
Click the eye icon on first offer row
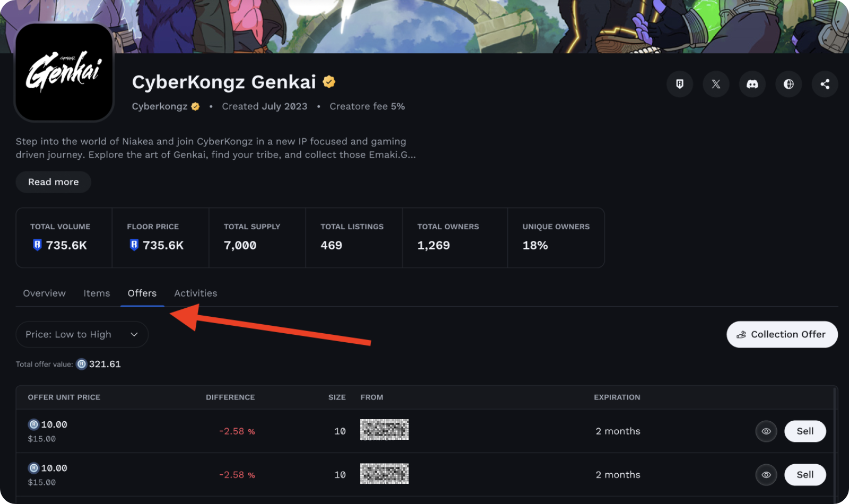766,431
